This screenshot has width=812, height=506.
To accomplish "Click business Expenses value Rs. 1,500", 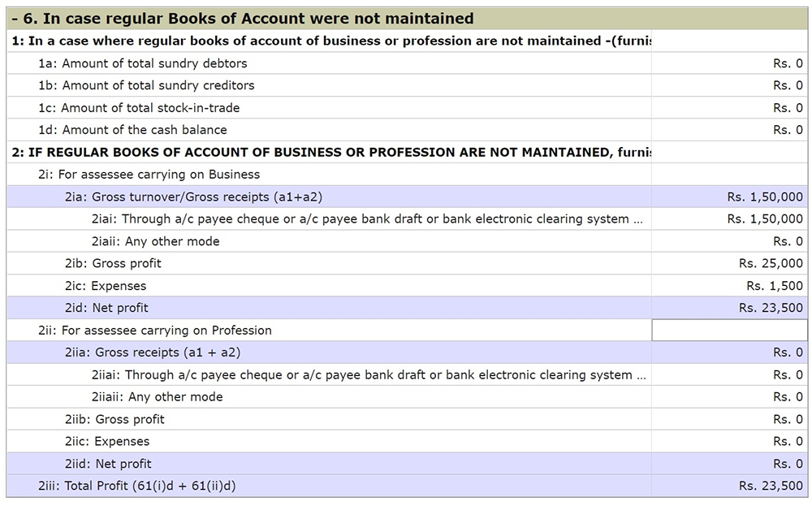I will (x=775, y=286).
